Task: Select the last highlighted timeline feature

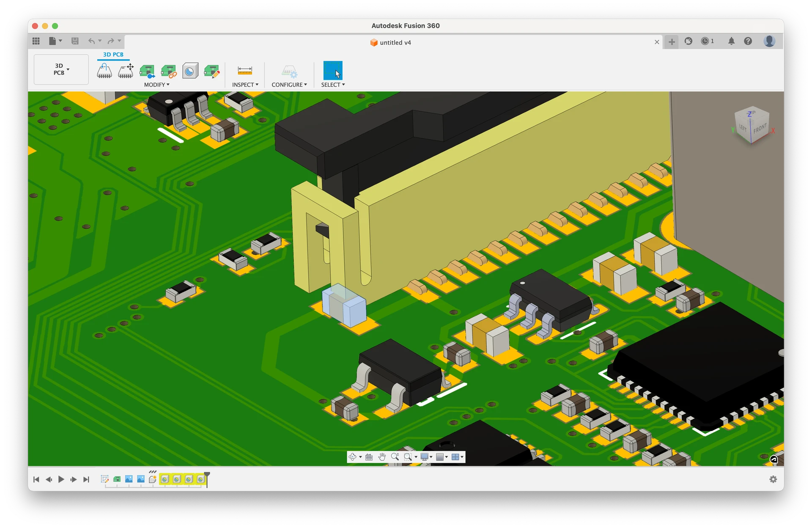Action: click(201, 479)
